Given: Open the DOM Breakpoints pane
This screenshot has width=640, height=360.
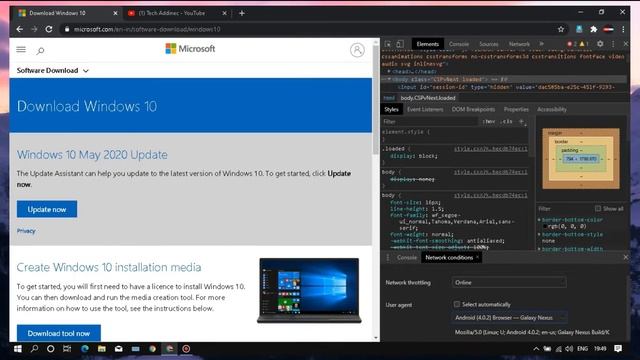Looking at the screenshot, I should click(473, 109).
